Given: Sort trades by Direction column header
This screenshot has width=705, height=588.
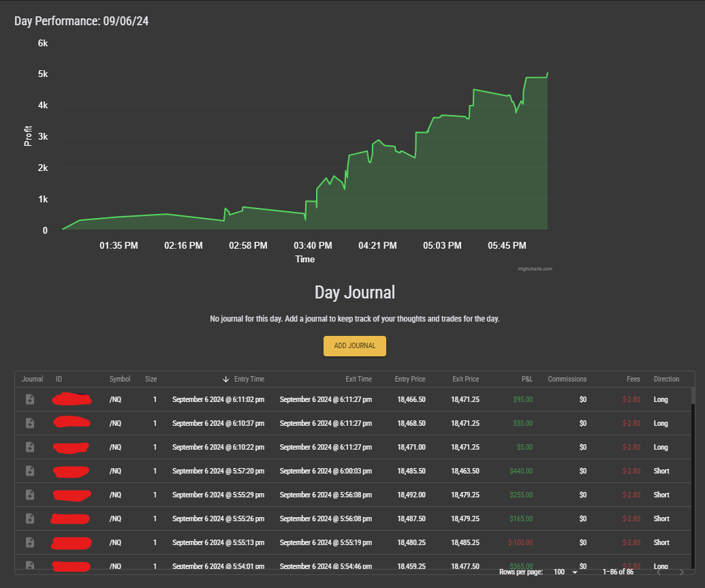Looking at the screenshot, I should click(666, 380).
